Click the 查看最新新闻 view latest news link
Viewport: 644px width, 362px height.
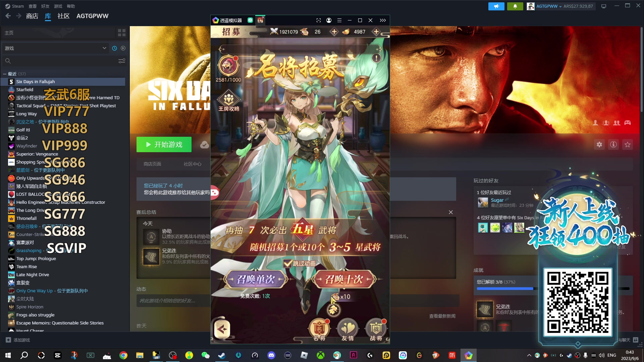coord(442,316)
